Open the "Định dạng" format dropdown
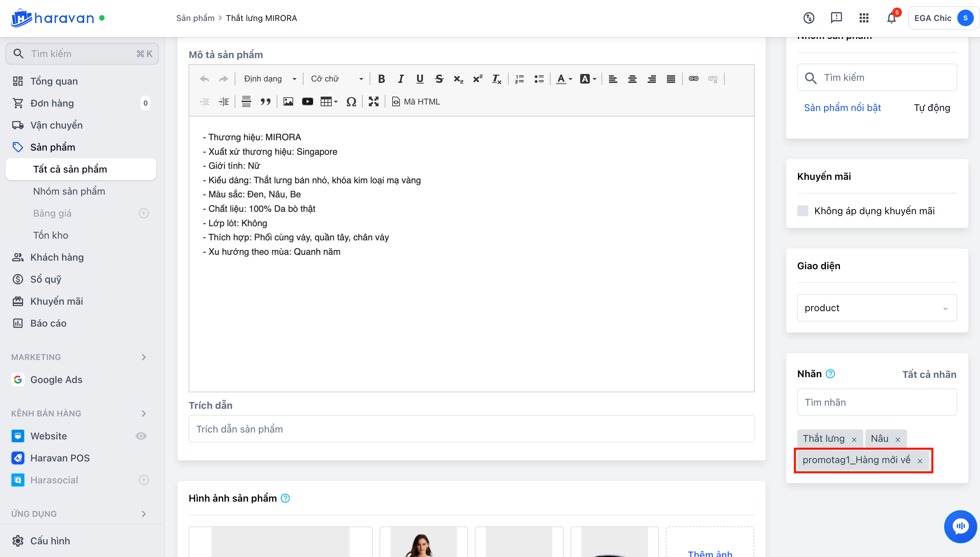 click(270, 79)
